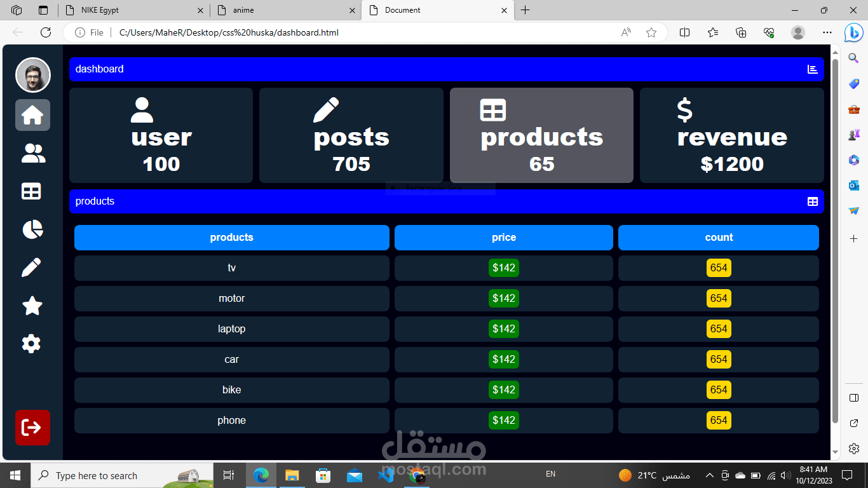The height and width of the screenshot is (488, 868).
Task: Click the chart icon in the dashboard header
Action: point(812,69)
